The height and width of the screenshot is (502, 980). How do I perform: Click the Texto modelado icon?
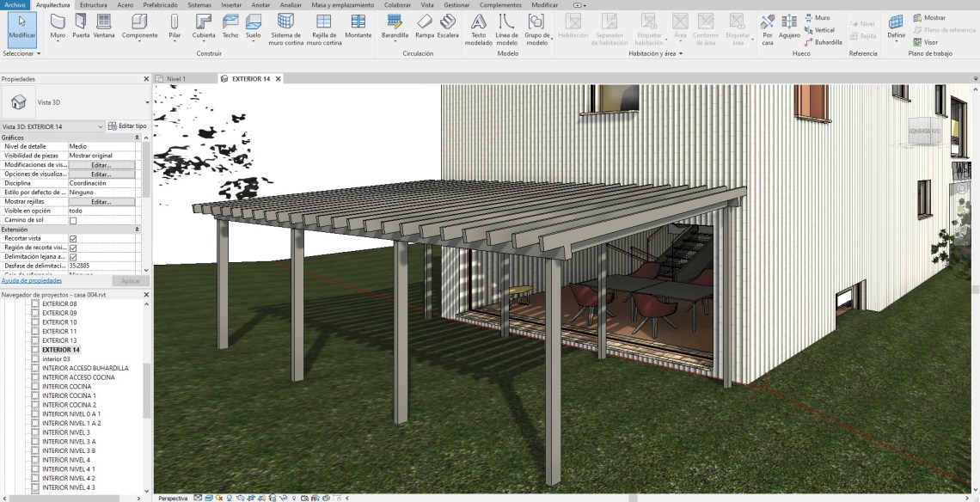[479, 26]
